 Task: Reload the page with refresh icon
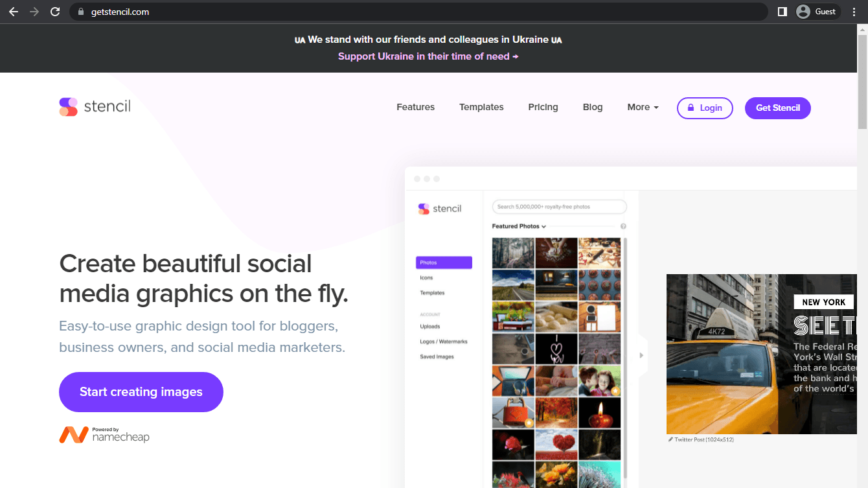point(55,12)
